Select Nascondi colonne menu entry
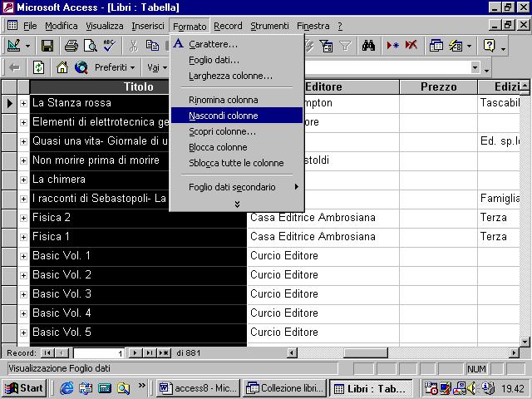Viewport: 532px width, 399px height. tap(237, 116)
